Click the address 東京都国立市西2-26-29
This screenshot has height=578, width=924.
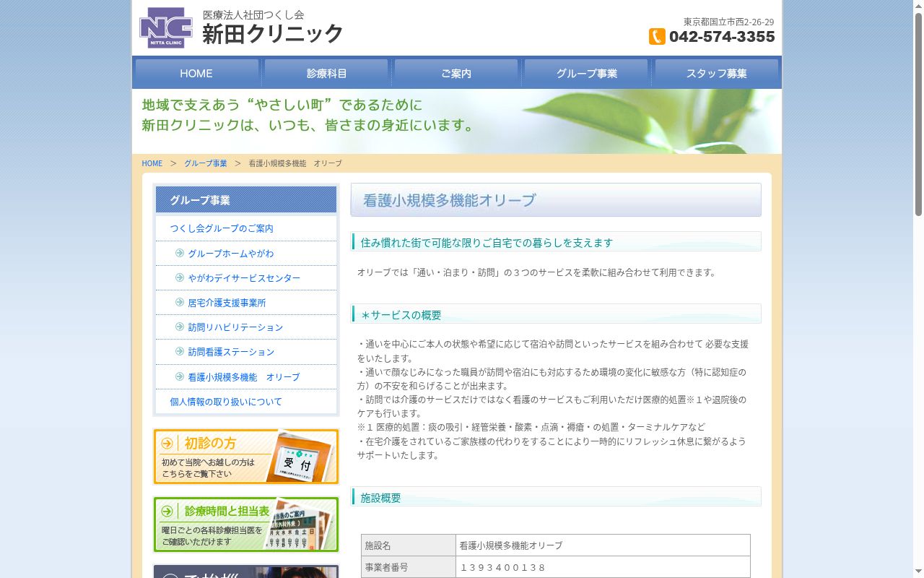(728, 22)
